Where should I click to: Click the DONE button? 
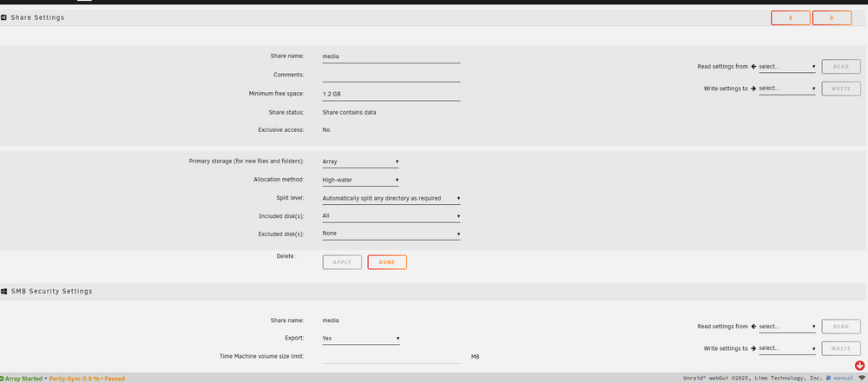coord(387,262)
